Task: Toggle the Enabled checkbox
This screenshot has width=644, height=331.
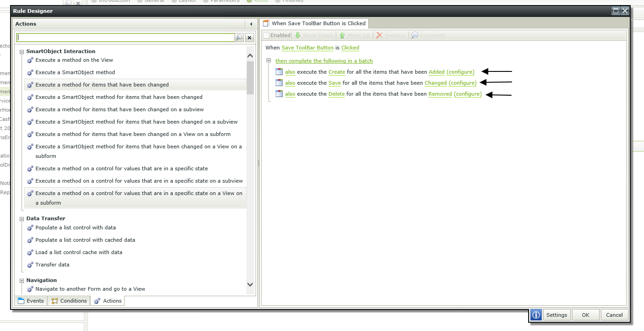Action: [266, 35]
